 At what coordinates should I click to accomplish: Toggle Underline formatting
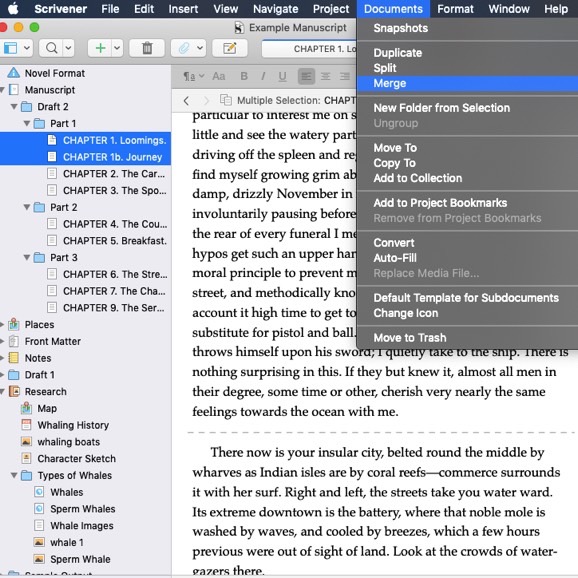point(282,77)
